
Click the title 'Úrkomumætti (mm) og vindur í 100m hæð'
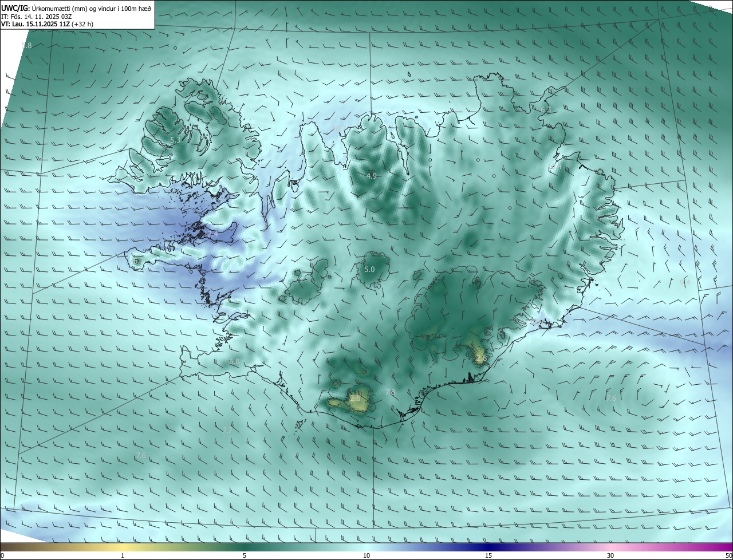pos(91,8)
